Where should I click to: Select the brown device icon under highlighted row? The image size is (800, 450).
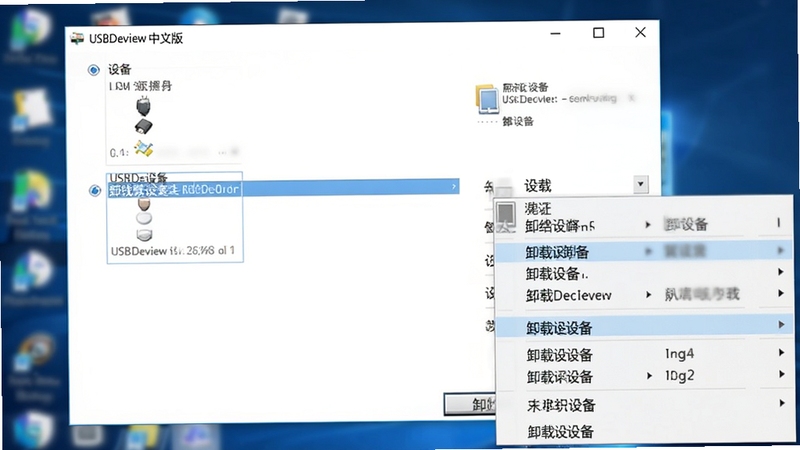click(144, 204)
